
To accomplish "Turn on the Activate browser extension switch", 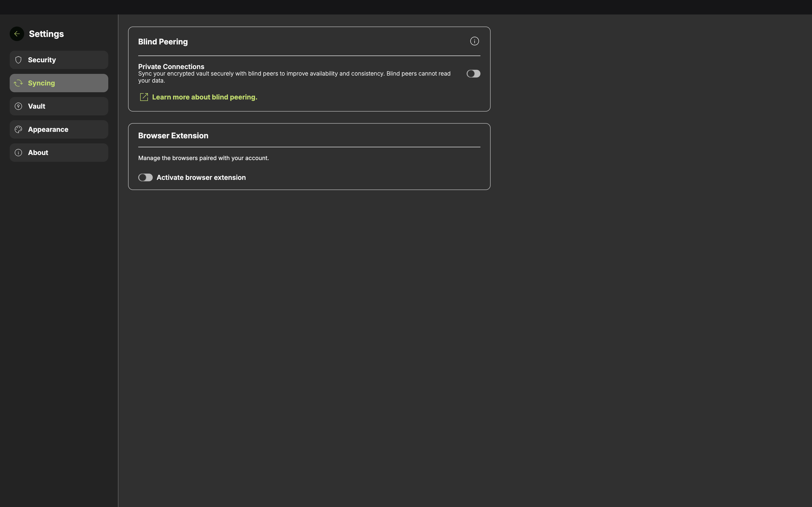I will click(145, 177).
